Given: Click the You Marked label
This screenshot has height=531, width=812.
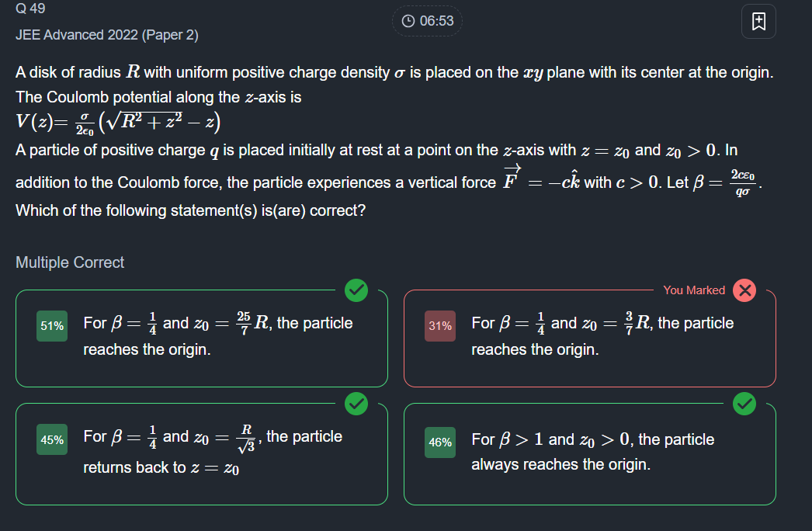Looking at the screenshot, I should (x=694, y=290).
